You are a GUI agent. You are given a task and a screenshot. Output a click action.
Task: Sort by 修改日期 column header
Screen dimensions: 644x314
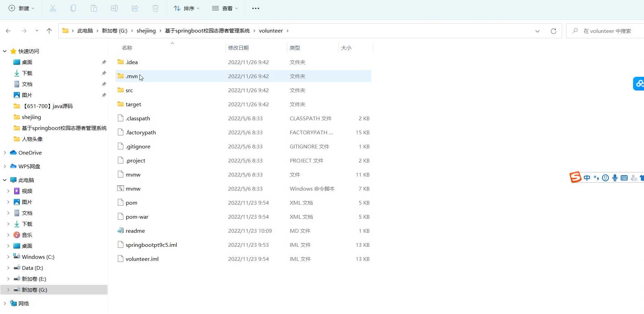click(238, 48)
